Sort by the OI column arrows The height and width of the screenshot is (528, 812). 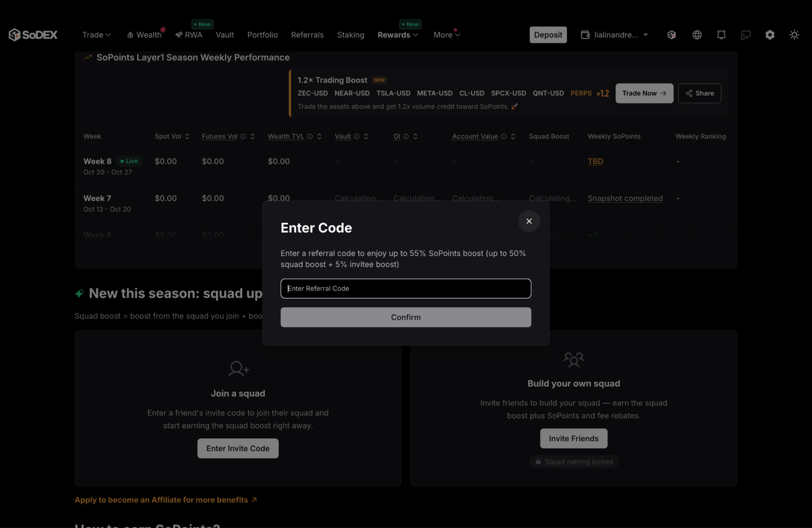415,136
